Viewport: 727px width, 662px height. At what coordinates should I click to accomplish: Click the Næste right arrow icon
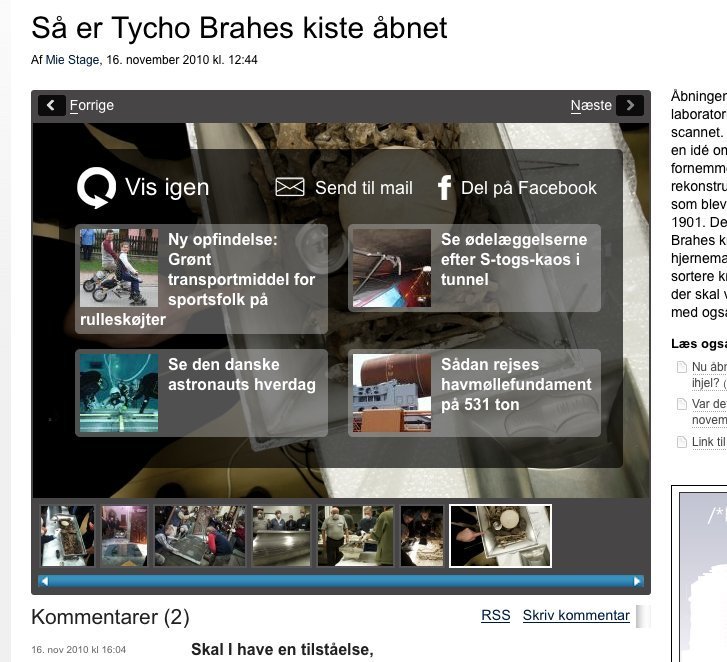click(629, 105)
